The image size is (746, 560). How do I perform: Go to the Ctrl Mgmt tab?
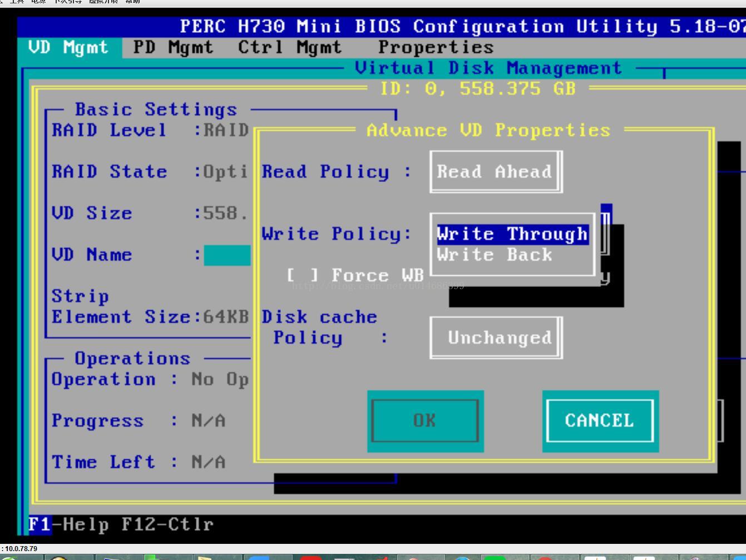(x=290, y=48)
